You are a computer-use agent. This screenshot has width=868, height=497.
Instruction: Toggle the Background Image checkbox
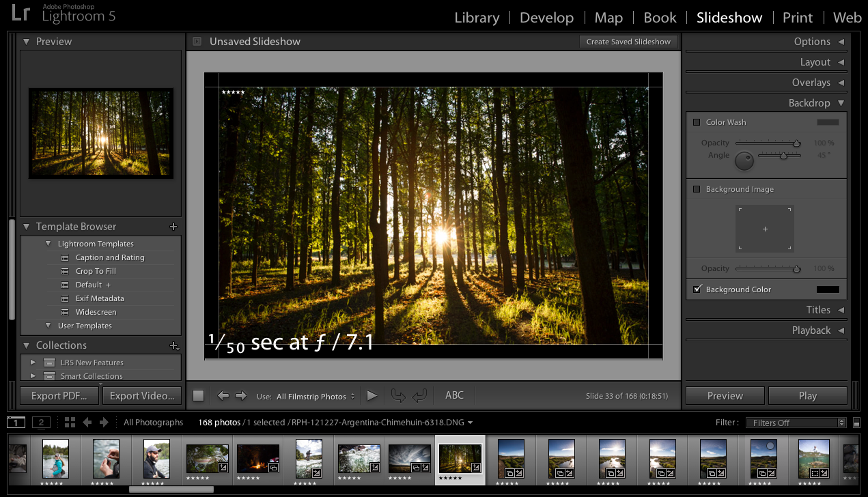[x=697, y=189]
